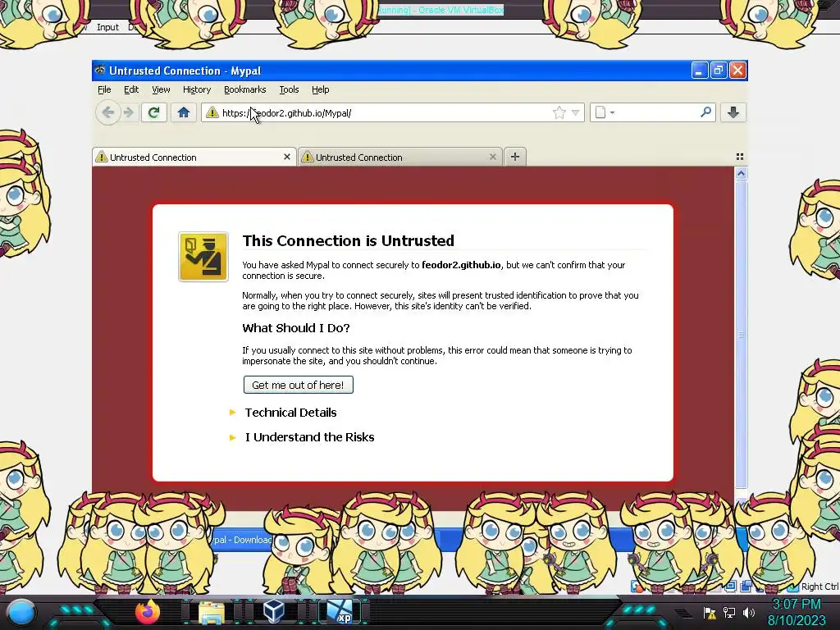This screenshot has width=840, height=630.
Task: Click the magnifying glass search icon
Action: pyautogui.click(x=706, y=112)
